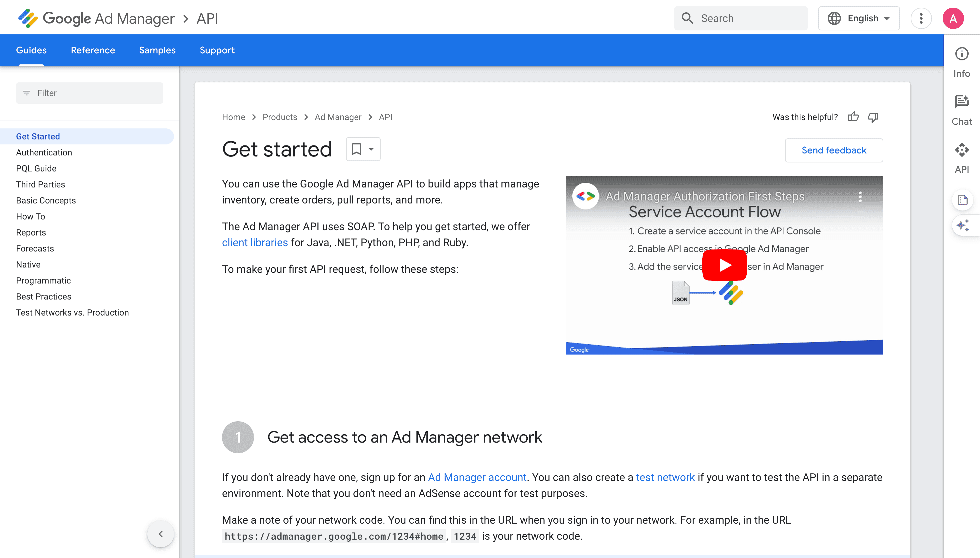Open Best Practices in sidebar

click(44, 297)
